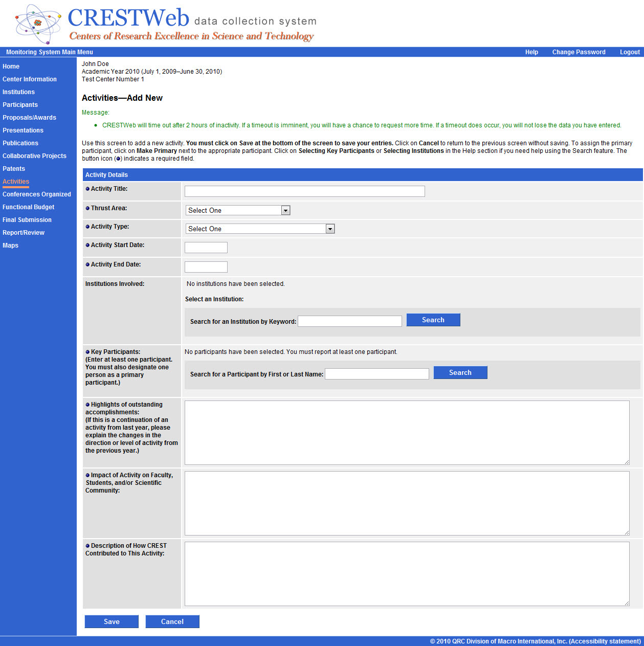Go to Home in sidebar
644x646 pixels.
[x=11, y=66]
